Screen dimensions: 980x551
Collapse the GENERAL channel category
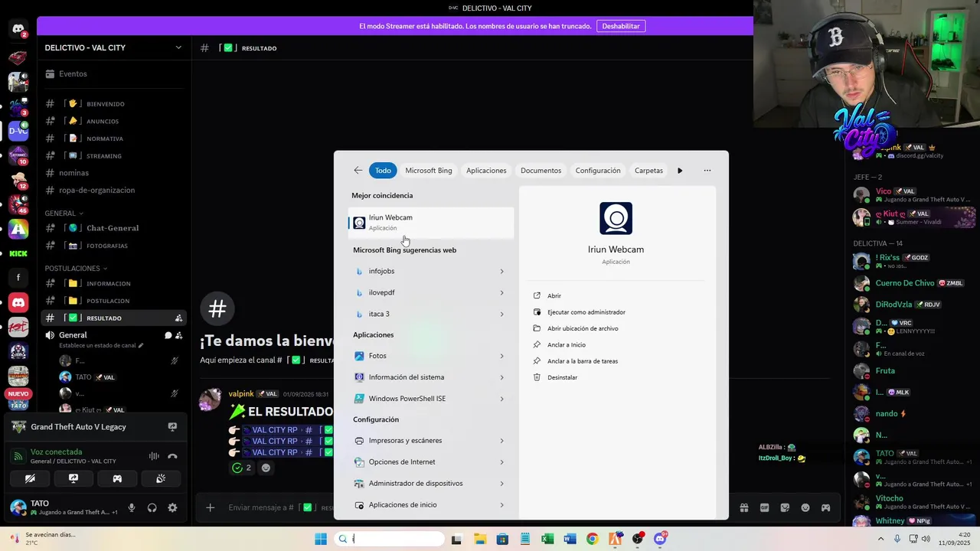click(64, 213)
